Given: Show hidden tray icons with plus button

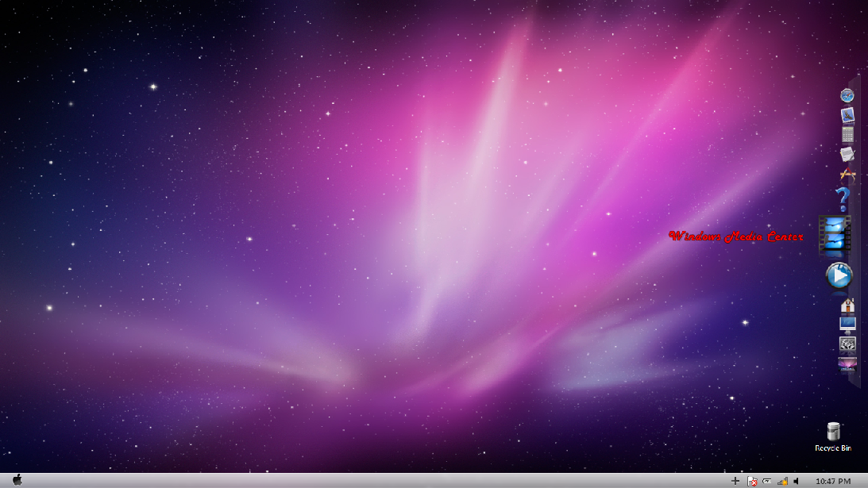Looking at the screenshot, I should 735,481.
